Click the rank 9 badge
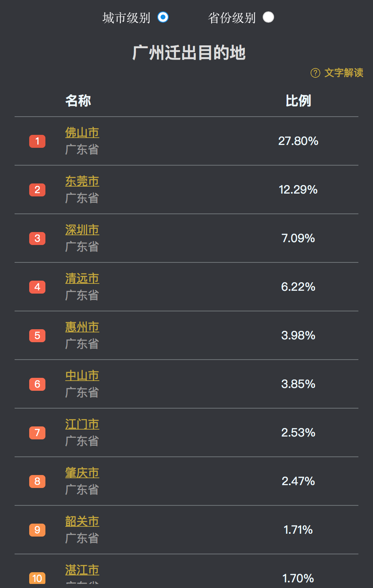The image size is (373, 588). click(x=37, y=530)
